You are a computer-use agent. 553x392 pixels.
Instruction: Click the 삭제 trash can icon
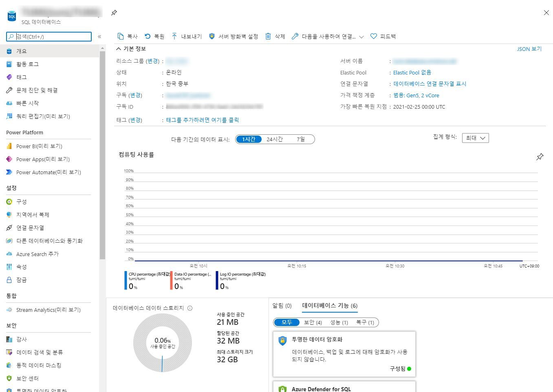268,36
